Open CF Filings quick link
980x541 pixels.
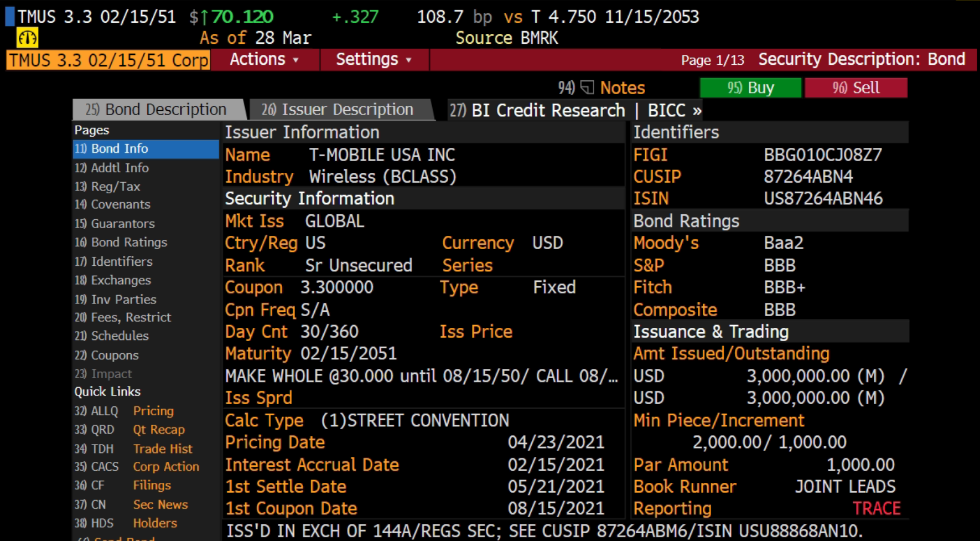click(123, 485)
